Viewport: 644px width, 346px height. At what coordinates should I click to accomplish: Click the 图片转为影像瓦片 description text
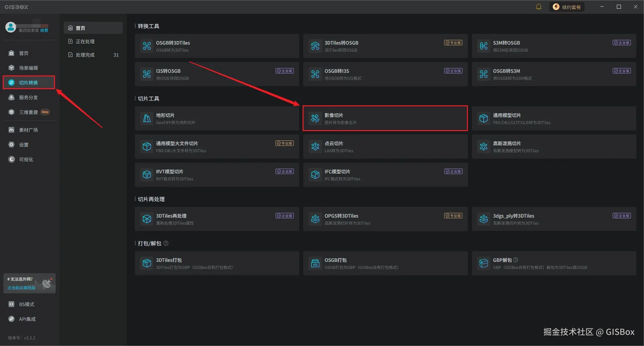tap(340, 123)
